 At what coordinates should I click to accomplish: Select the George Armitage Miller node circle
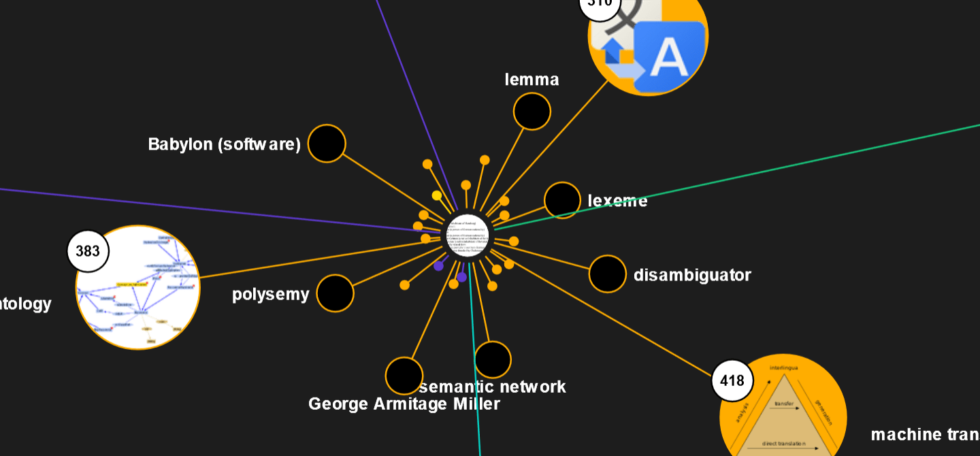point(404,376)
